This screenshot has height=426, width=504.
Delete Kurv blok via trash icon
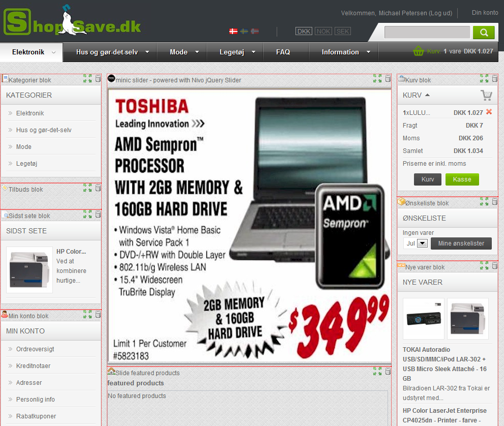(x=495, y=78)
